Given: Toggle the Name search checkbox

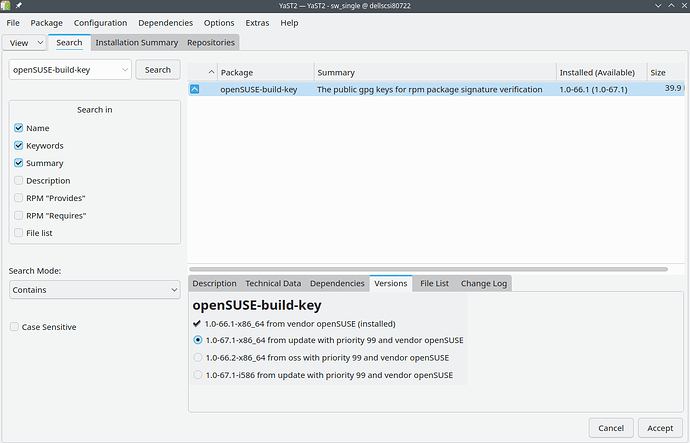Looking at the screenshot, I should [18, 128].
